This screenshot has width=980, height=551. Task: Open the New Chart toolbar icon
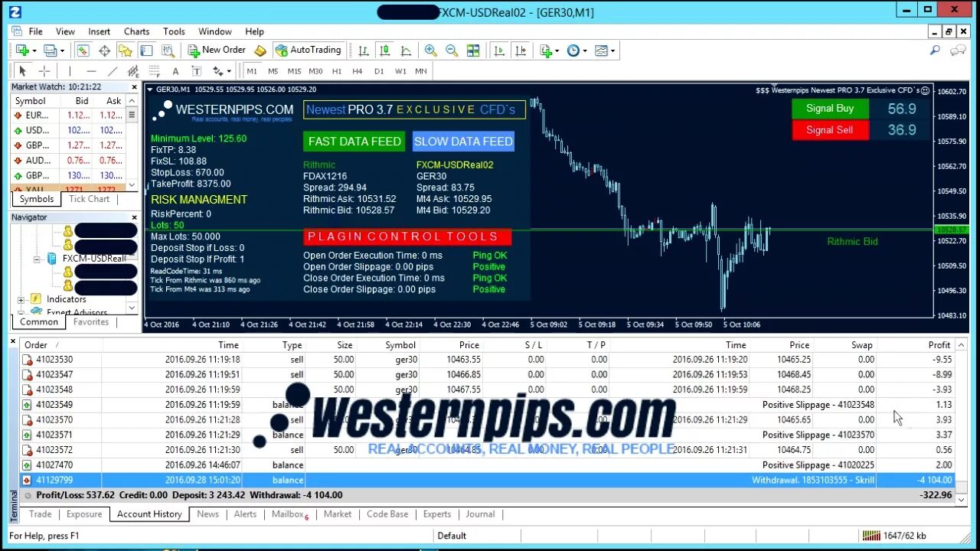pos(22,51)
